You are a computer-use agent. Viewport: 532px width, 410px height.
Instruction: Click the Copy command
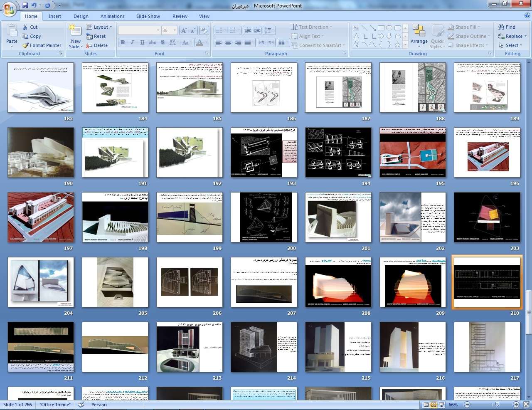coord(32,36)
